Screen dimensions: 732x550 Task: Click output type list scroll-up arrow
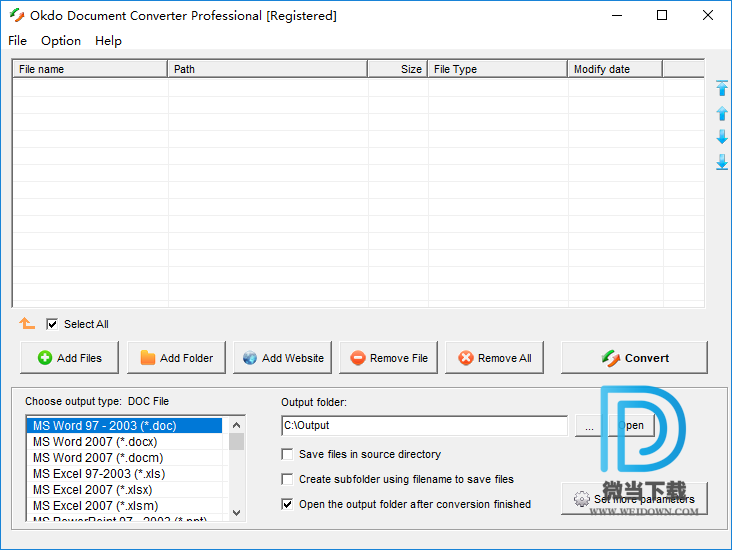click(x=236, y=425)
